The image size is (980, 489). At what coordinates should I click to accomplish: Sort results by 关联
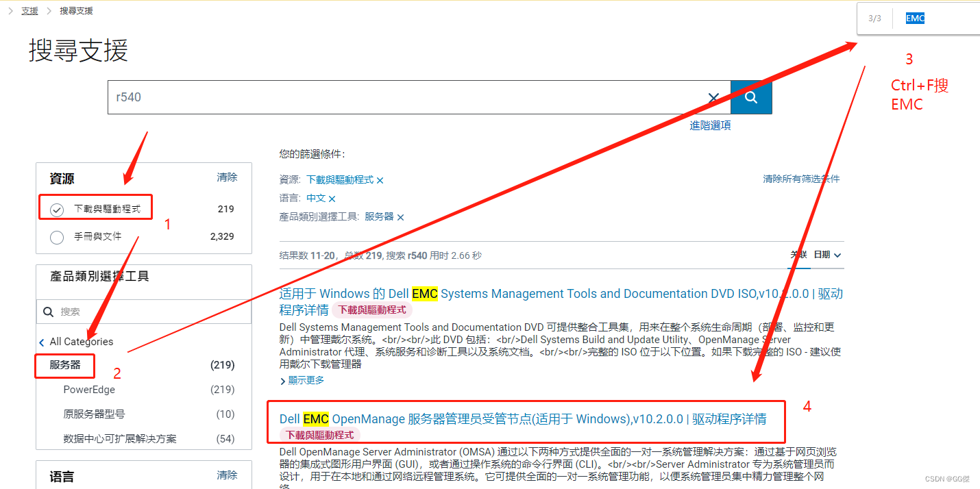pos(799,255)
